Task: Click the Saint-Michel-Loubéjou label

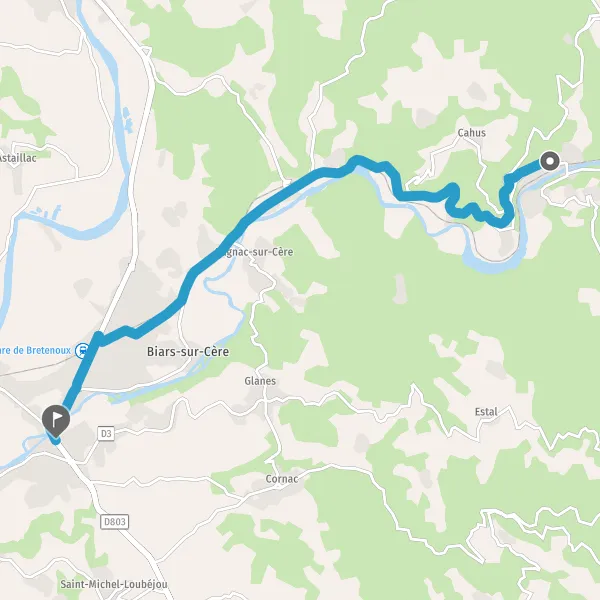Action: pos(114,584)
